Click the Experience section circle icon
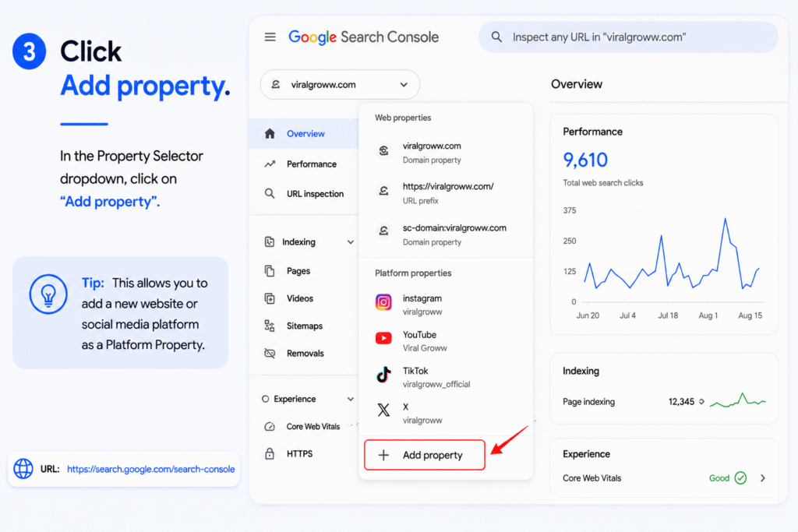 [265, 400]
